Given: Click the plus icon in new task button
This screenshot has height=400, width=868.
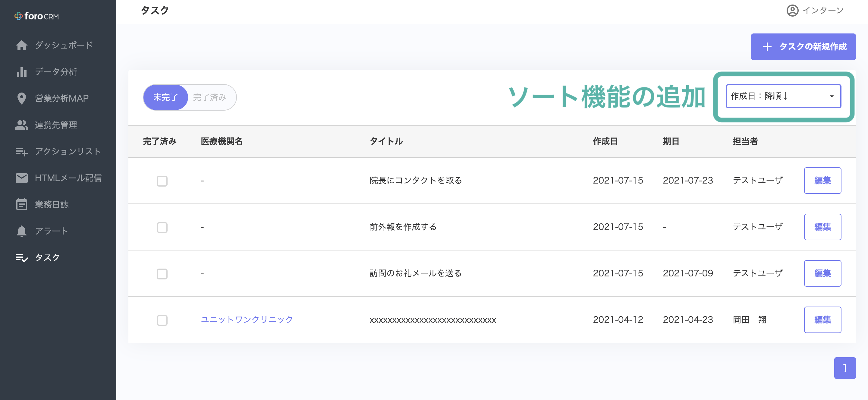Looking at the screenshot, I should 767,47.
